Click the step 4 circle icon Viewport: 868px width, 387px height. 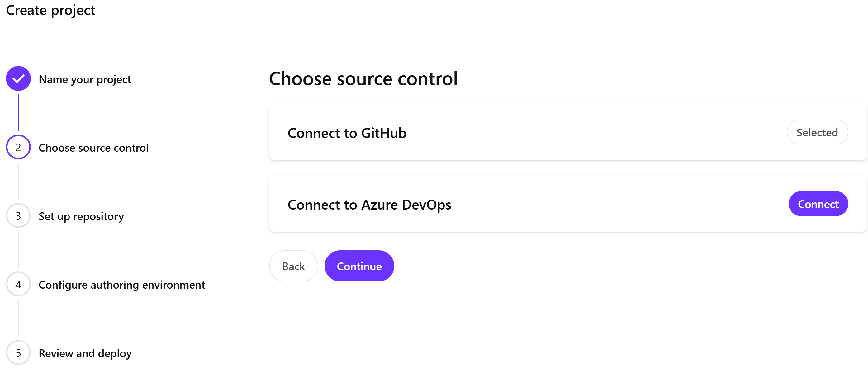[18, 284]
